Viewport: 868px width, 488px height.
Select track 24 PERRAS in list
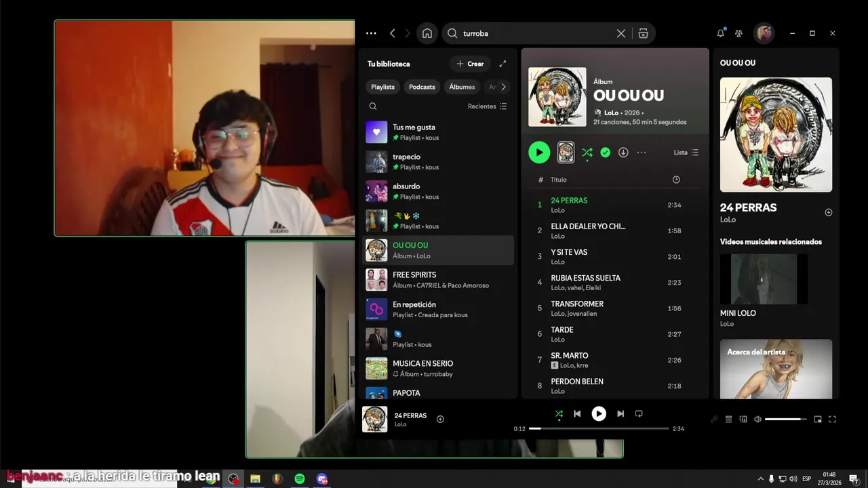(x=615, y=205)
